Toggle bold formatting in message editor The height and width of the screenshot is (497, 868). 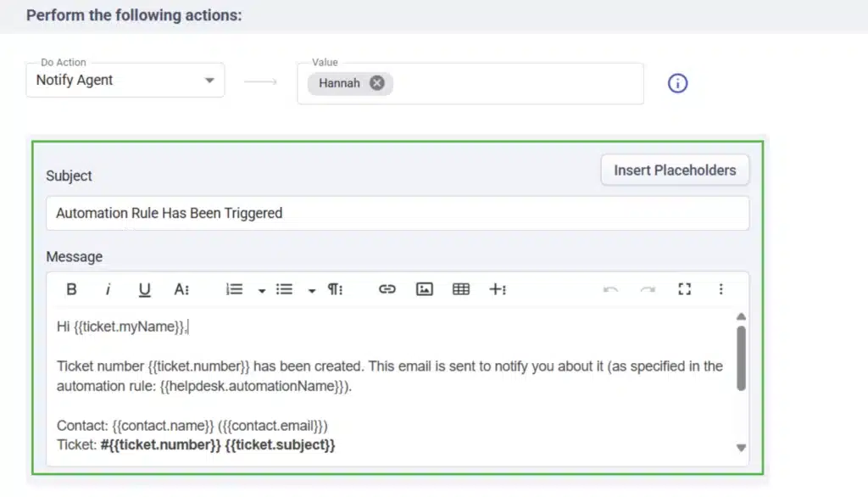(72, 289)
